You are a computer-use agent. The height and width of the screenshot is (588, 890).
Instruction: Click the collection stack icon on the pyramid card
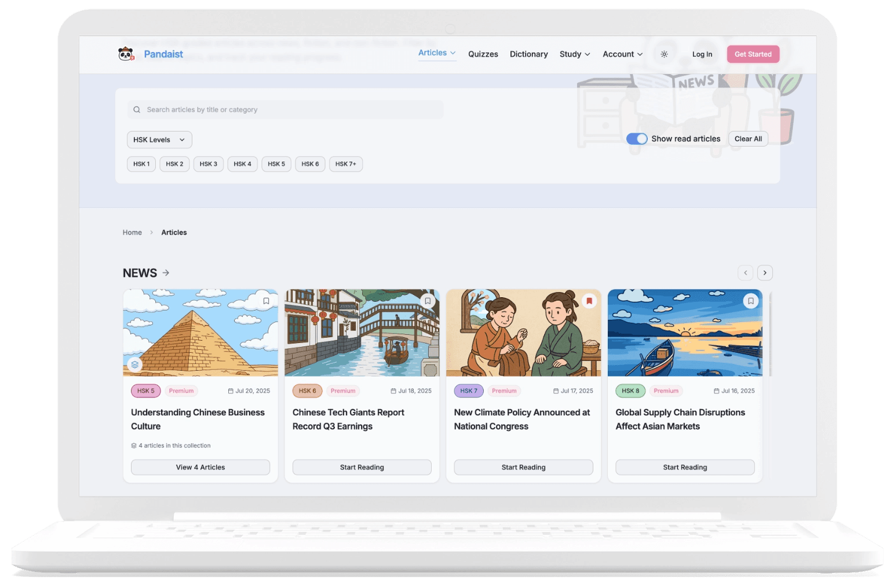coord(135,364)
